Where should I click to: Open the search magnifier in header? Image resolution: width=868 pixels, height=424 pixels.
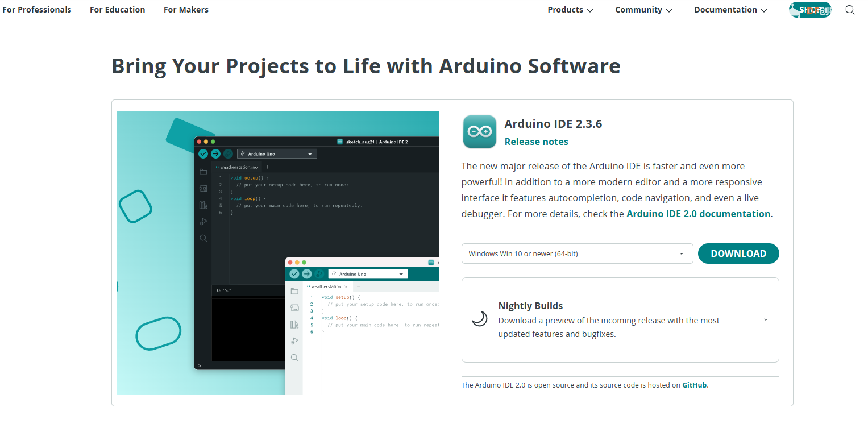(x=850, y=10)
